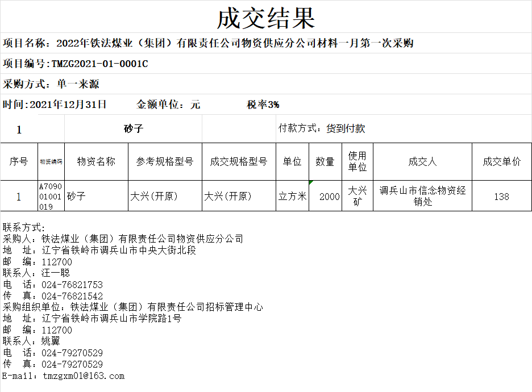The width and height of the screenshot is (532, 392).
Task: Select the date 2021年12月31日
Action: pos(68,105)
